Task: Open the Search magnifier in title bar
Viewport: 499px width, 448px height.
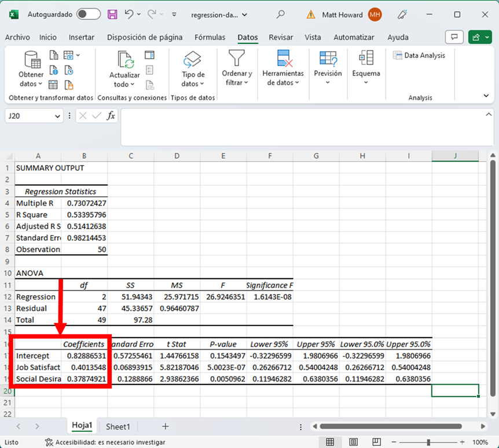Action: [281, 14]
